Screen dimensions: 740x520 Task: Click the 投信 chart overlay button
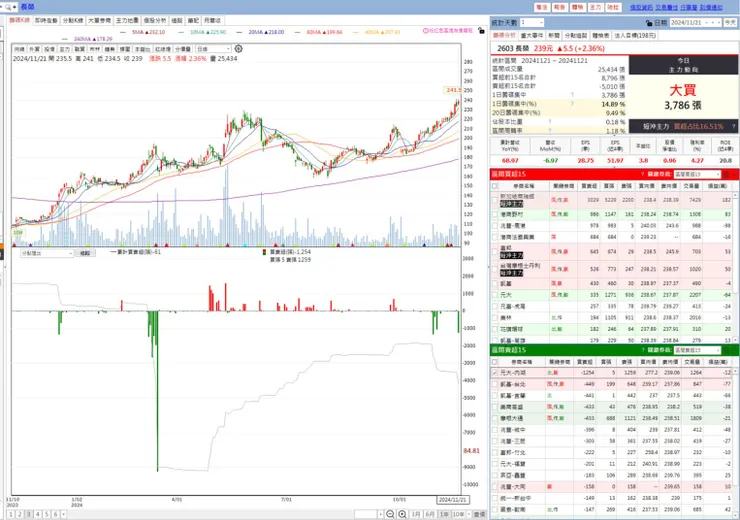coord(50,49)
